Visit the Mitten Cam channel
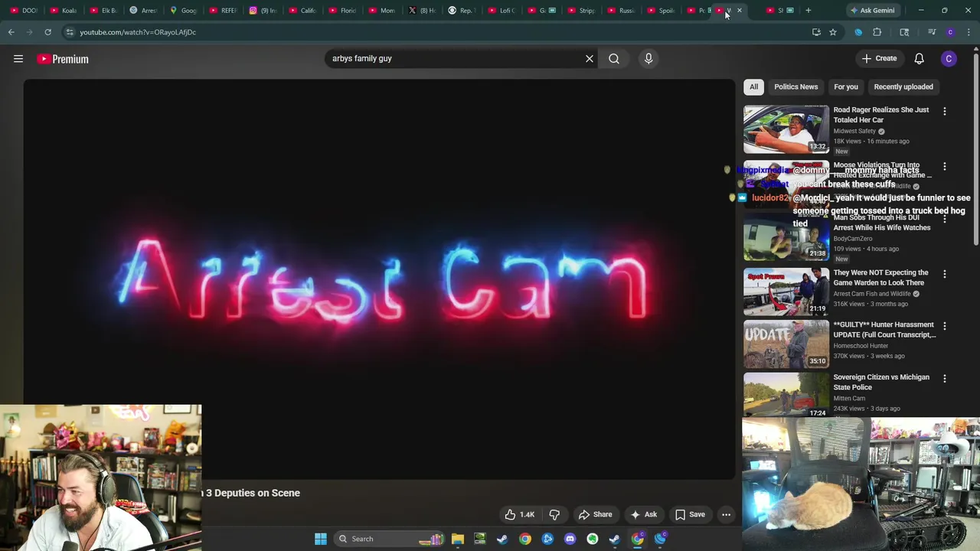980x551 pixels. click(x=849, y=399)
